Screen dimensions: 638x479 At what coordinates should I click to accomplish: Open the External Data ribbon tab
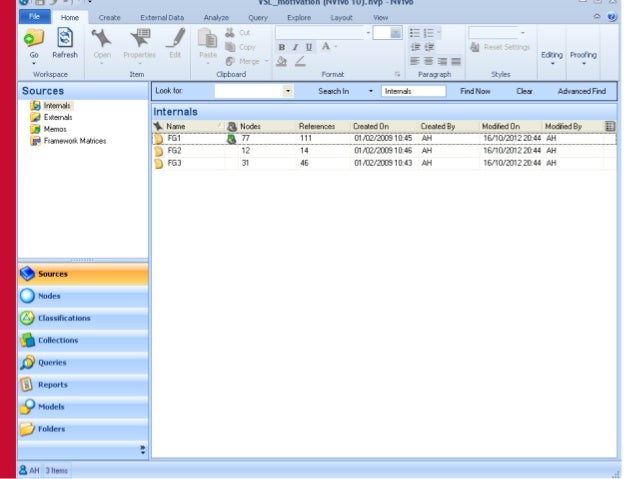click(162, 18)
